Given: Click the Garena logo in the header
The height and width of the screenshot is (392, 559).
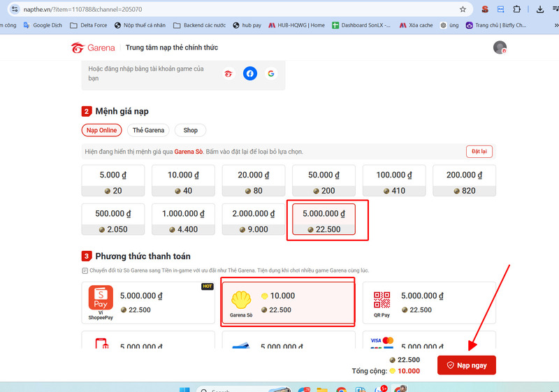Looking at the screenshot, I should click(93, 48).
